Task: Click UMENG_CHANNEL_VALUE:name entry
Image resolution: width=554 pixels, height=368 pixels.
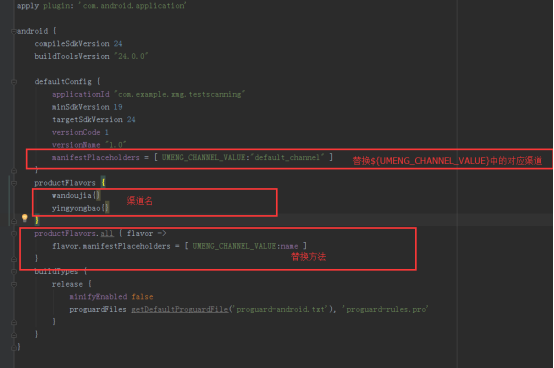Action: (246, 246)
